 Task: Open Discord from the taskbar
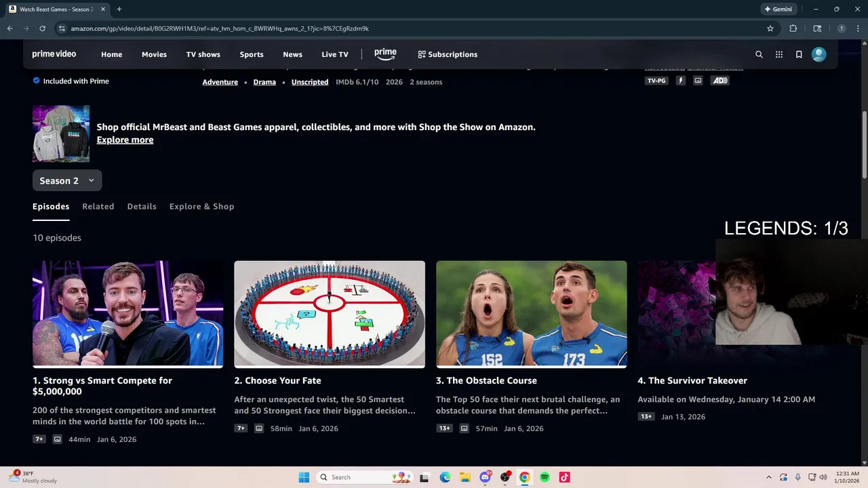point(485,477)
